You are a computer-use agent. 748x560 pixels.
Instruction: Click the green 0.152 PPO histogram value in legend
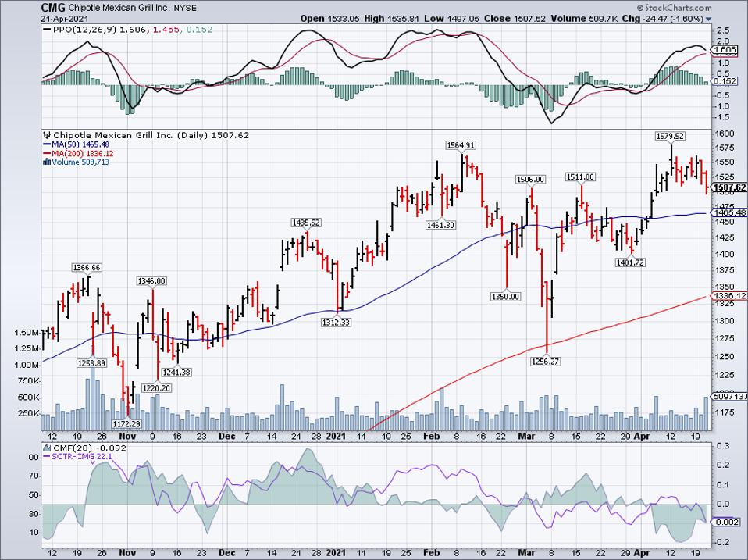(x=199, y=30)
